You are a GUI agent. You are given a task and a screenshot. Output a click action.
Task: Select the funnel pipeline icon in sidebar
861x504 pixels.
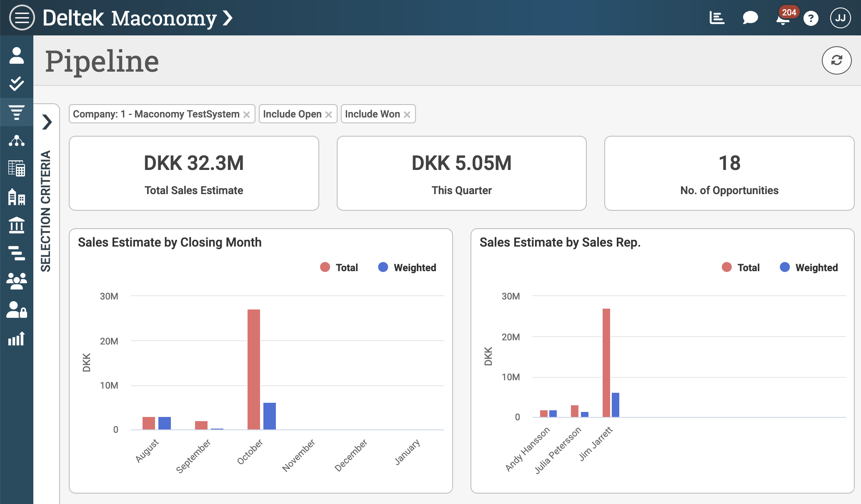[x=17, y=112]
